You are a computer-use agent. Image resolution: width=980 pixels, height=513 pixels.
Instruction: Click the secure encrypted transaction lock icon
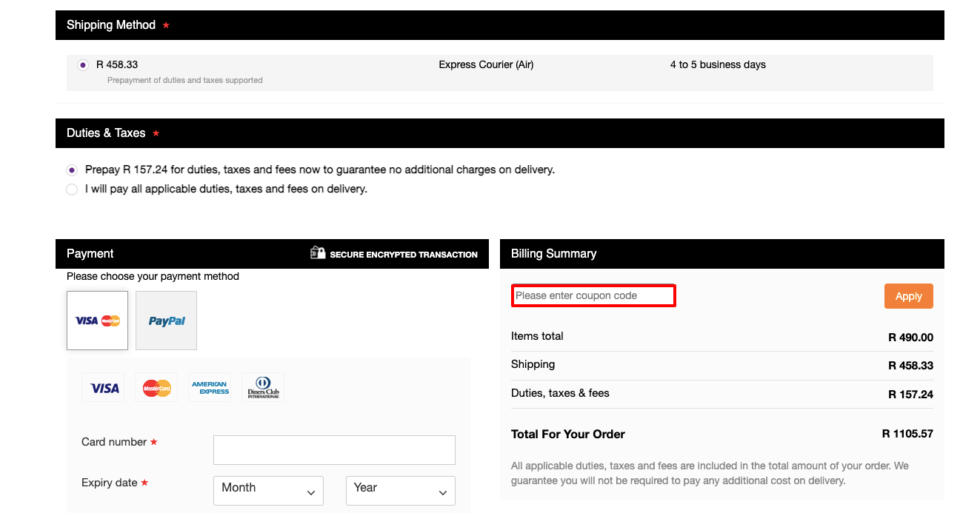[318, 253]
